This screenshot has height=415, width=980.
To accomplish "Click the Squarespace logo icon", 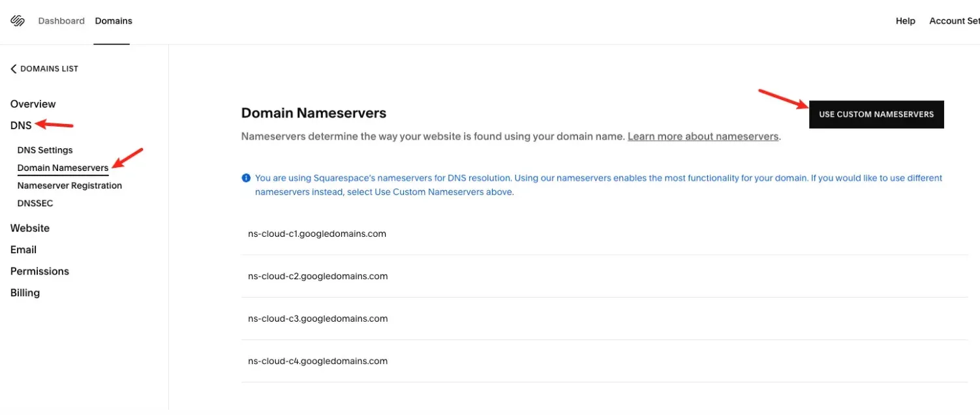I will 18,21.
